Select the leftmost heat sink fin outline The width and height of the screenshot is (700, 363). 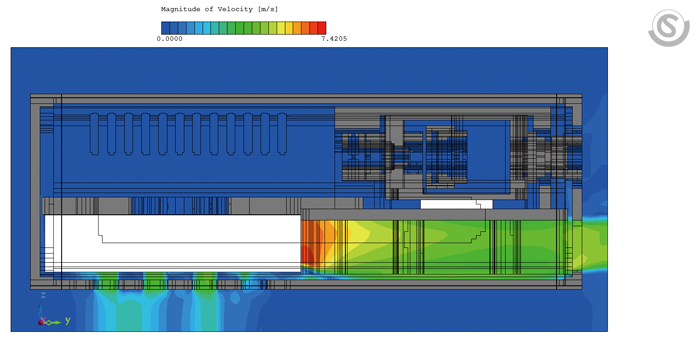click(94, 134)
